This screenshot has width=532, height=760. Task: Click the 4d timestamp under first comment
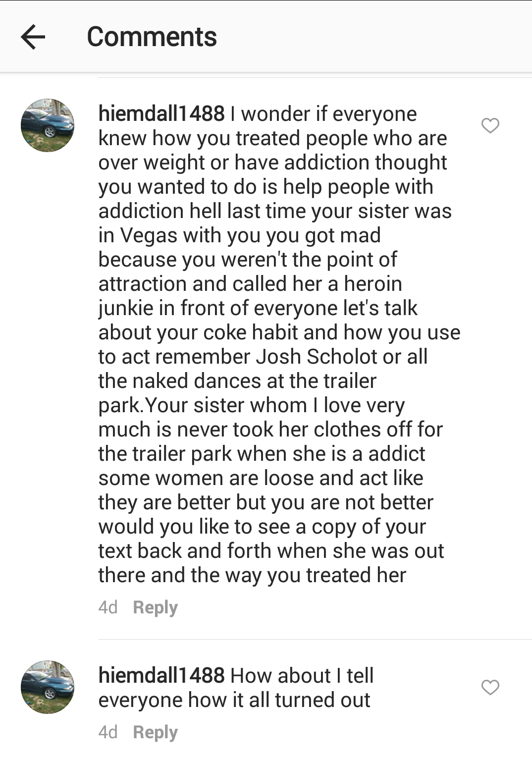pyautogui.click(x=108, y=607)
